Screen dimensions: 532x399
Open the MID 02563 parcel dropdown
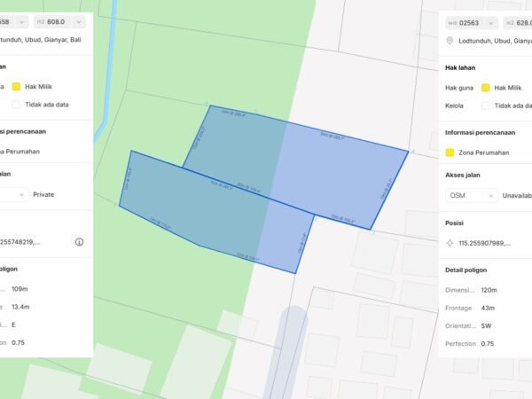(x=471, y=21)
